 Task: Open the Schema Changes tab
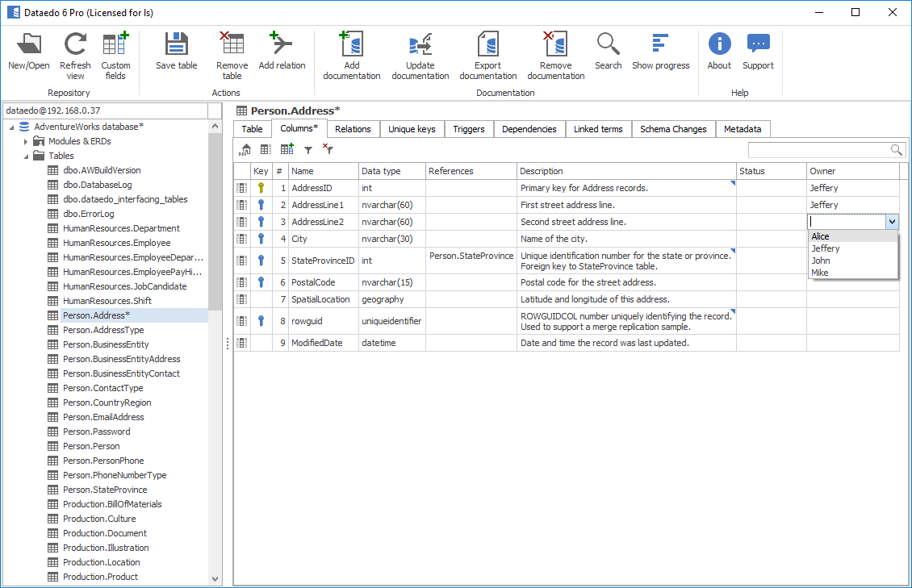673,129
